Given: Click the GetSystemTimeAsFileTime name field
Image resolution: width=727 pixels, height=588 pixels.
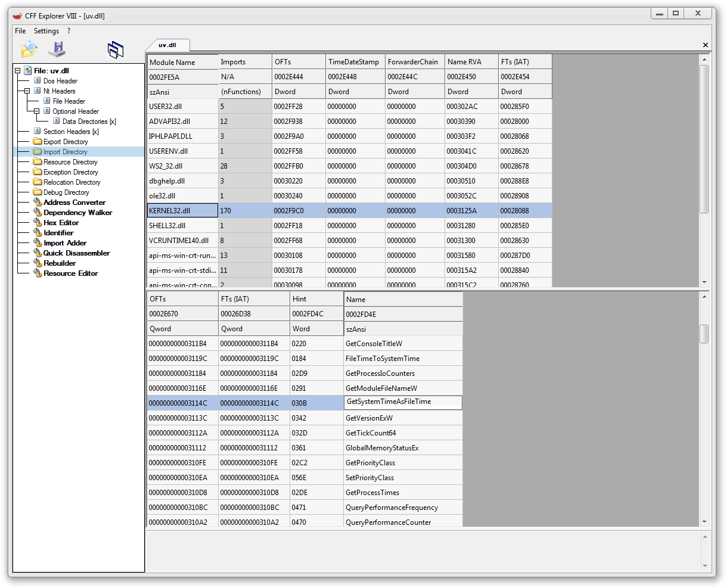Looking at the screenshot, I should pyautogui.click(x=403, y=403).
